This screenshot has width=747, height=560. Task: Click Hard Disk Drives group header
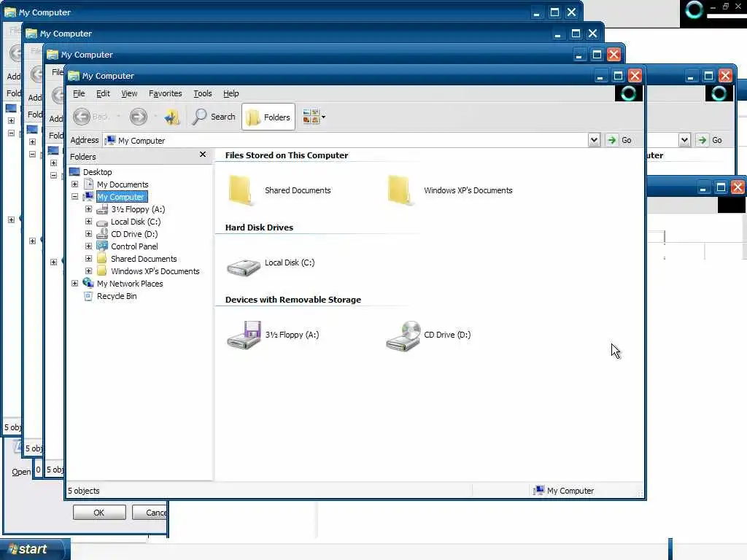click(259, 227)
